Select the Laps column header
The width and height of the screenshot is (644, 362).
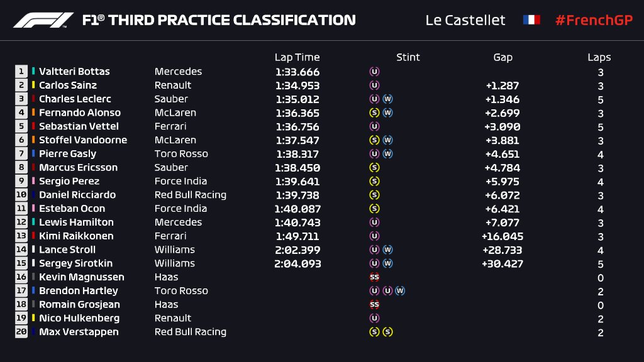tap(599, 57)
